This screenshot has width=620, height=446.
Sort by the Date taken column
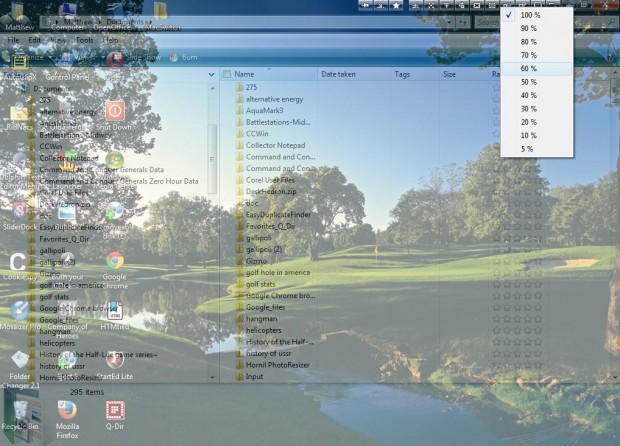click(354, 74)
